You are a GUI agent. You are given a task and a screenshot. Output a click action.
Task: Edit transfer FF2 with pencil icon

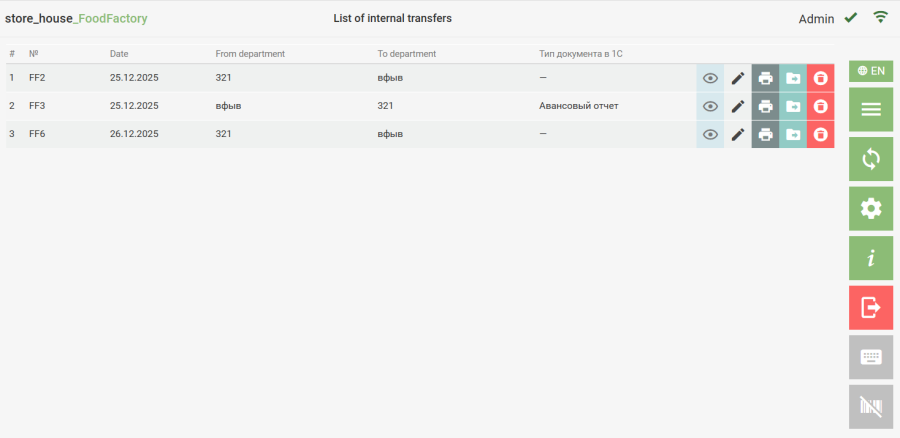738,78
